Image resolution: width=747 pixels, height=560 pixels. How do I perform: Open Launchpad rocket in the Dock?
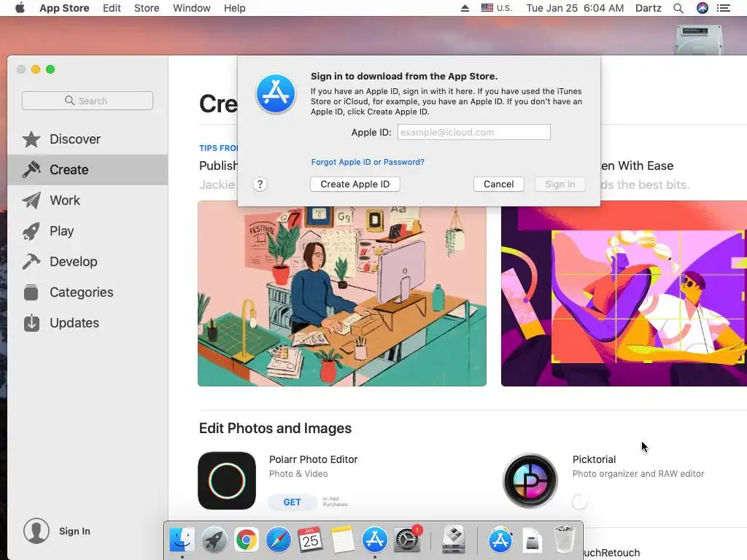point(214,540)
